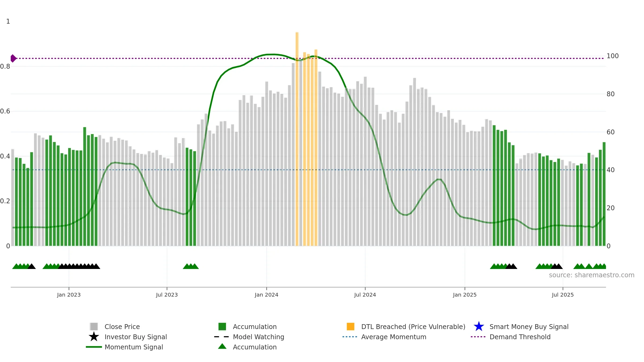Click the 100 label on right axis
This screenshot has width=644, height=362.
[613, 56]
